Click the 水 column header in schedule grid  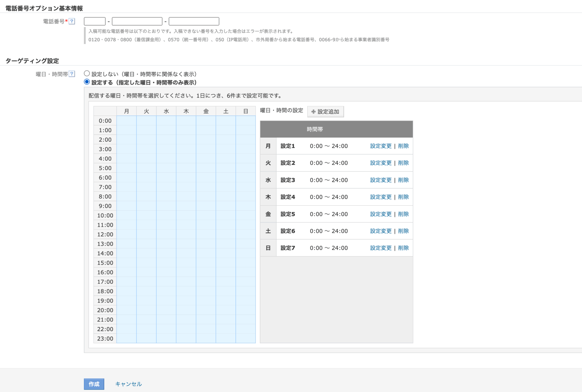[166, 111]
